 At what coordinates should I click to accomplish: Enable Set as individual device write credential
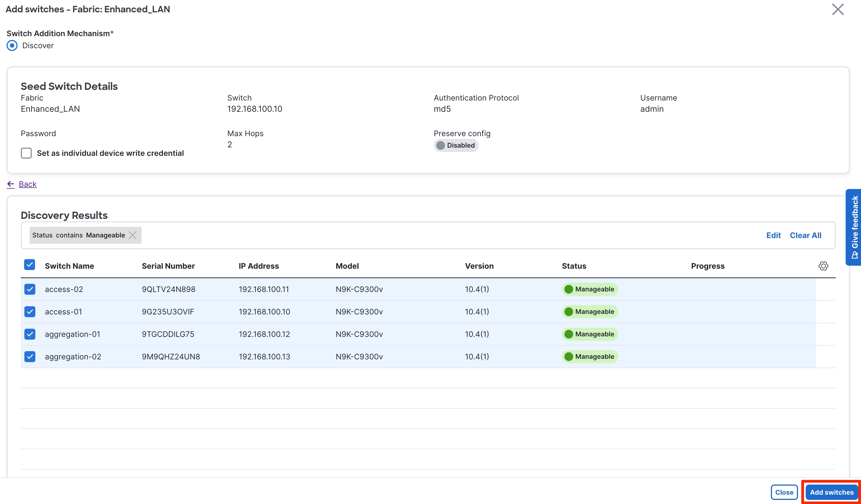26,153
